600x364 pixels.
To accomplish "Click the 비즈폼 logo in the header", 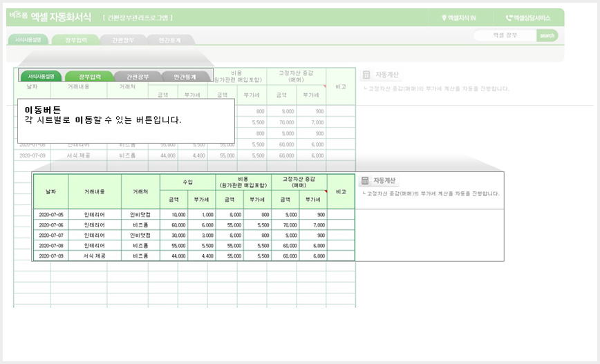I will [x=19, y=15].
